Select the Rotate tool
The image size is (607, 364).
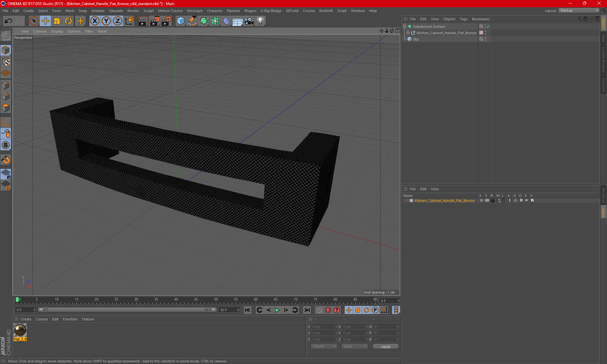click(x=68, y=21)
